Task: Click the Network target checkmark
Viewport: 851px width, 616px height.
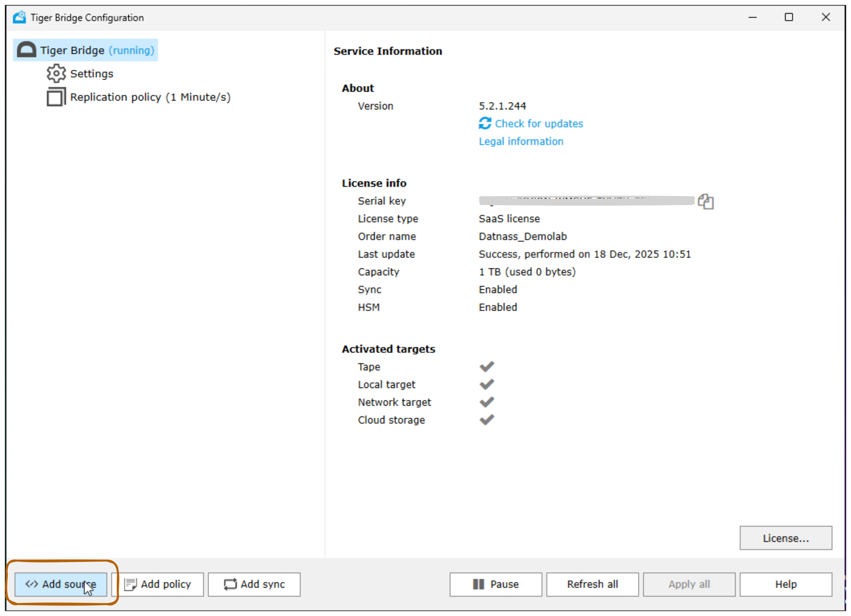Action: pos(487,402)
